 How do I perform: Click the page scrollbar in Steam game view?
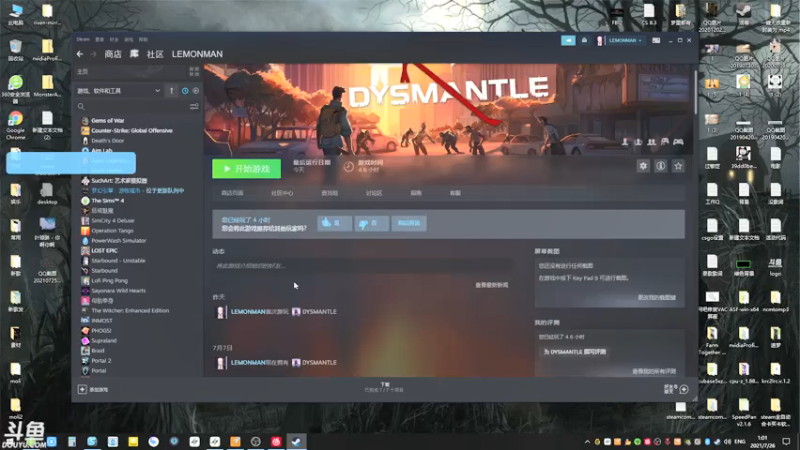[x=694, y=92]
